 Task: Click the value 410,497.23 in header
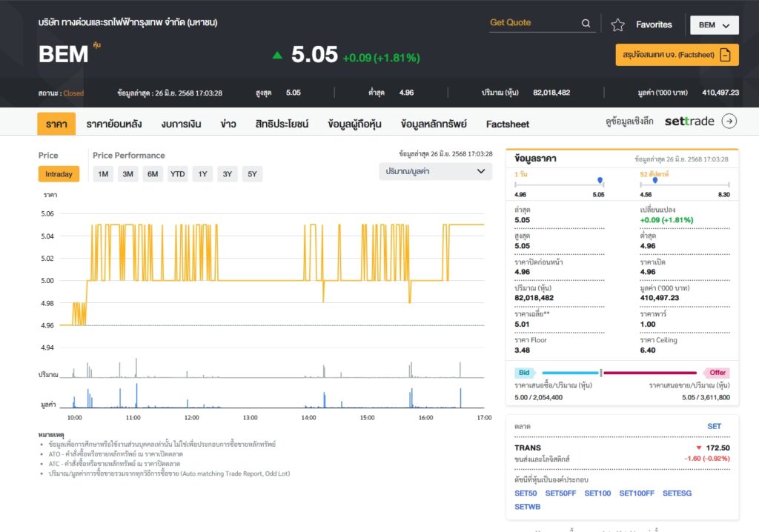[720, 93]
